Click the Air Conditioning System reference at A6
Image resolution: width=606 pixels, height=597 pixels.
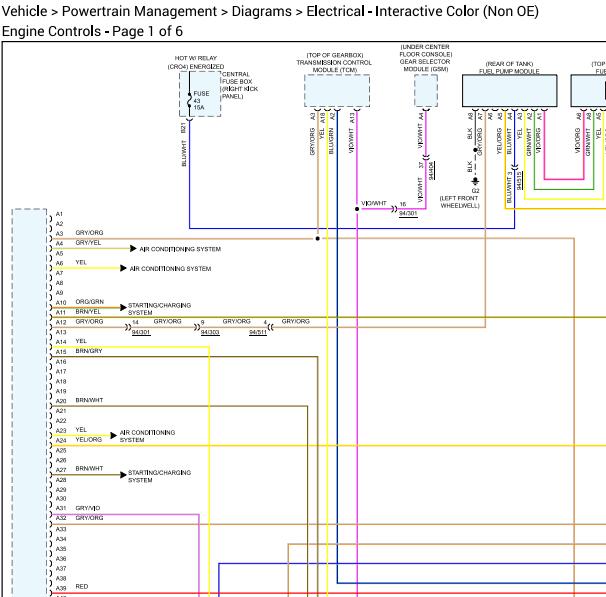pos(170,269)
